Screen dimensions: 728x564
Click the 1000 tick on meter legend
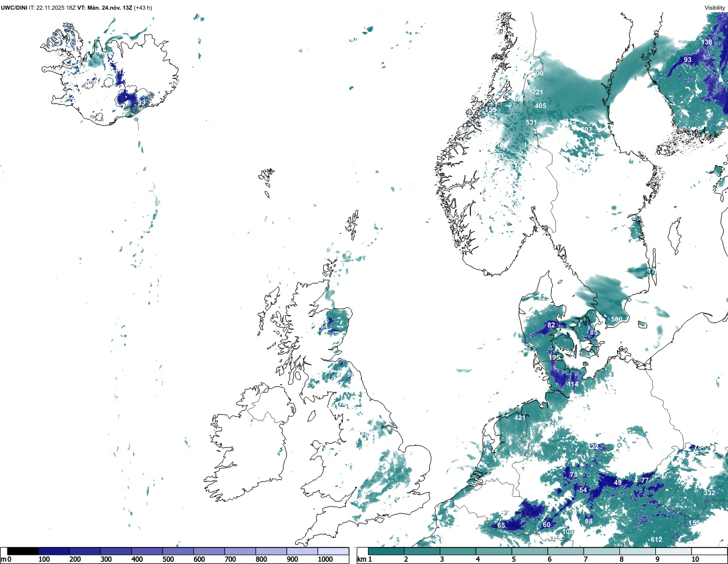pos(325,559)
